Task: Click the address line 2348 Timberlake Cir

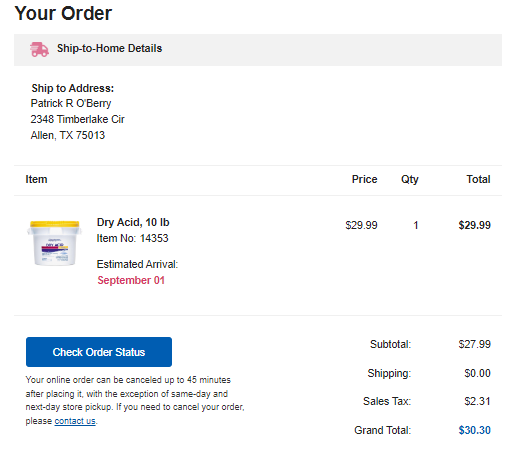Action: pyautogui.click(x=77, y=119)
